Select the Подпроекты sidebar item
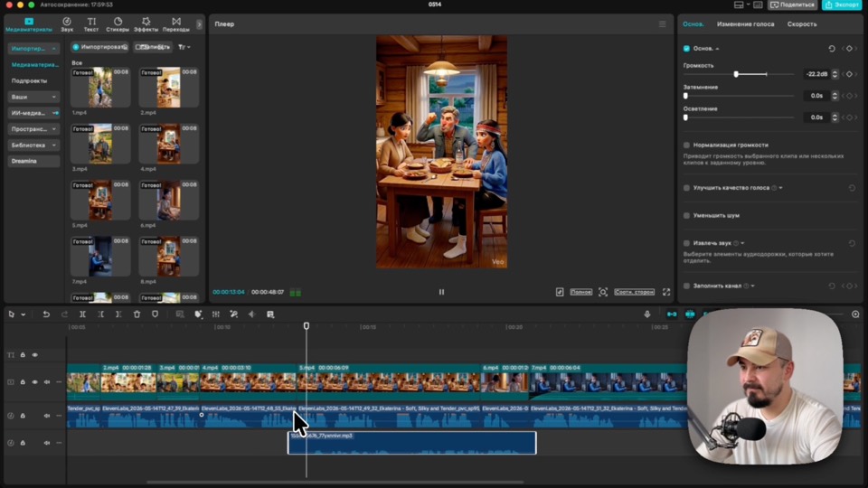868x488 pixels. (x=29, y=80)
